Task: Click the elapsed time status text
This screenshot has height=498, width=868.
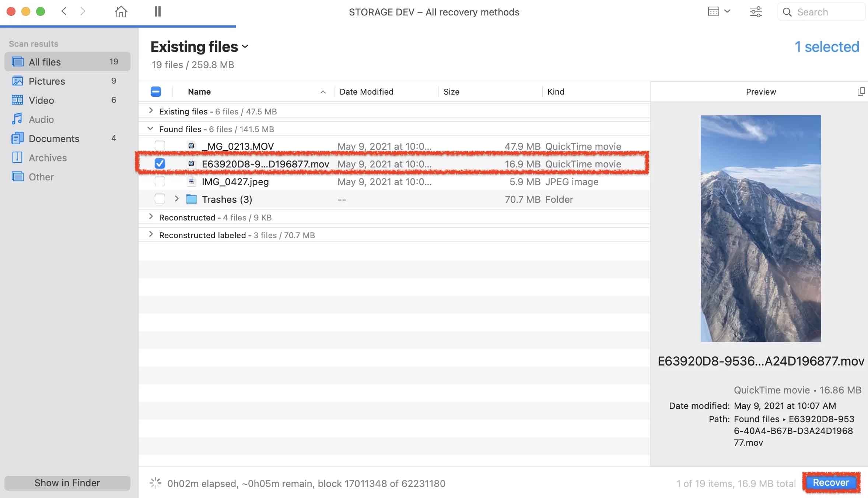Action: pos(306,483)
